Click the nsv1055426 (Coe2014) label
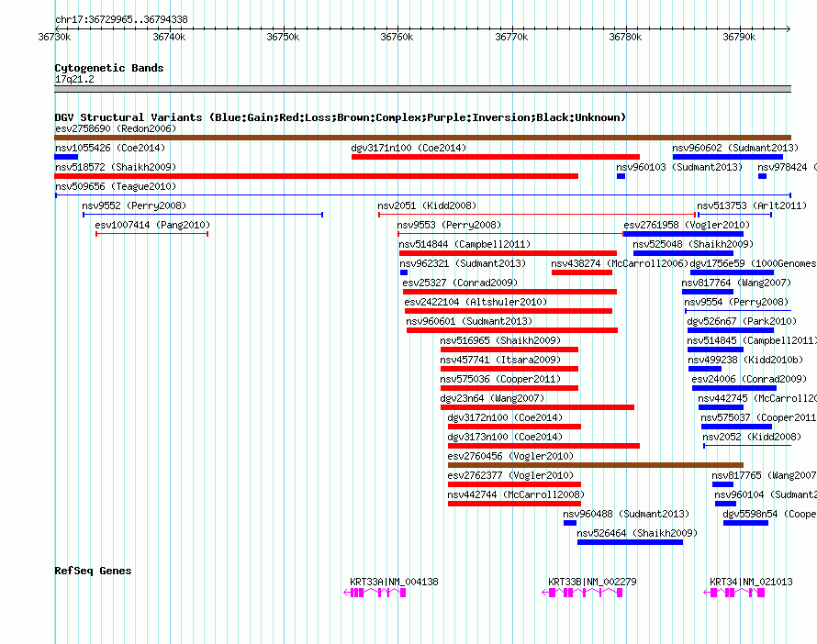817x644 pixels. 110,148
